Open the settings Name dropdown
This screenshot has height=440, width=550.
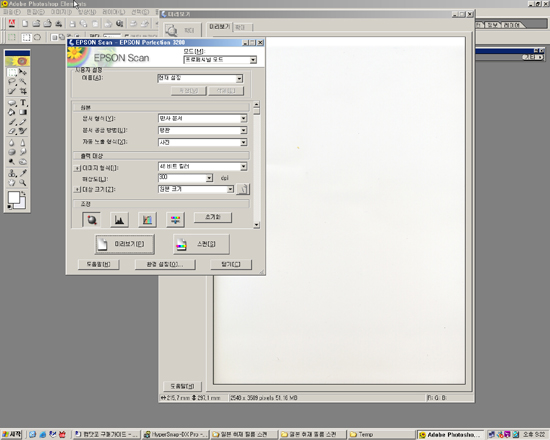coord(200,78)
